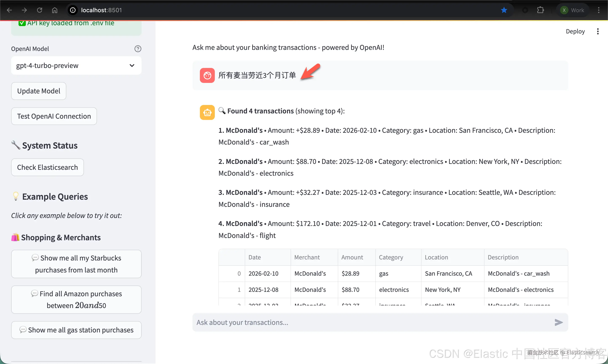Click the Deploy button

[575, 31]
